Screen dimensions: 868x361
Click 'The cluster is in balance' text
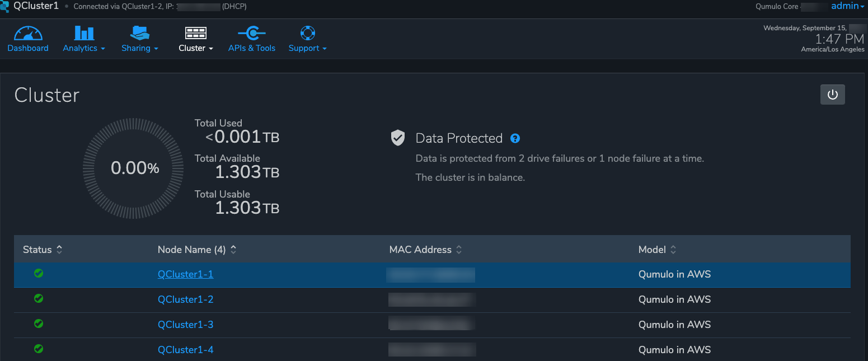coord(470,177)
